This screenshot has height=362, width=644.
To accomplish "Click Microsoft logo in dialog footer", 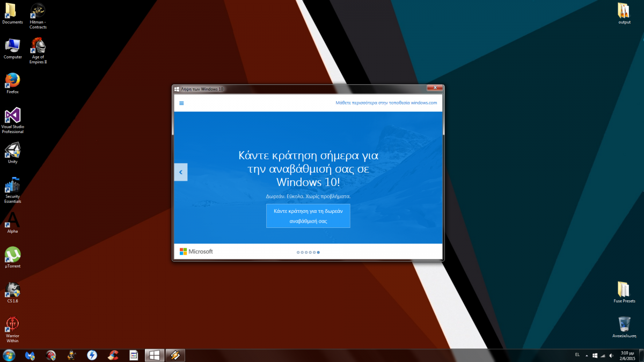I will [x=196, y=252].
